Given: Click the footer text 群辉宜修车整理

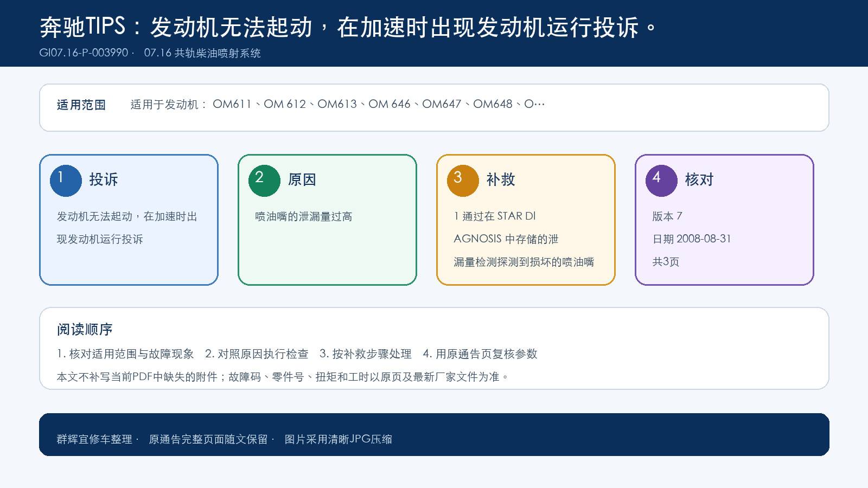Looking at the screenshot, I should (x=94, y=439).
